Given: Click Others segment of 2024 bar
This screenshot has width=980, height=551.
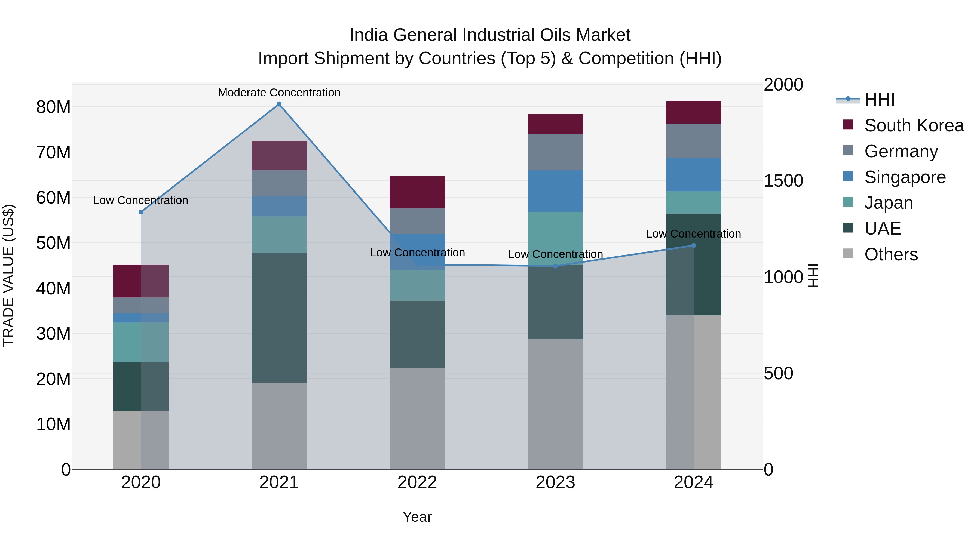Looking at the screenshot, I should point(694,392).
